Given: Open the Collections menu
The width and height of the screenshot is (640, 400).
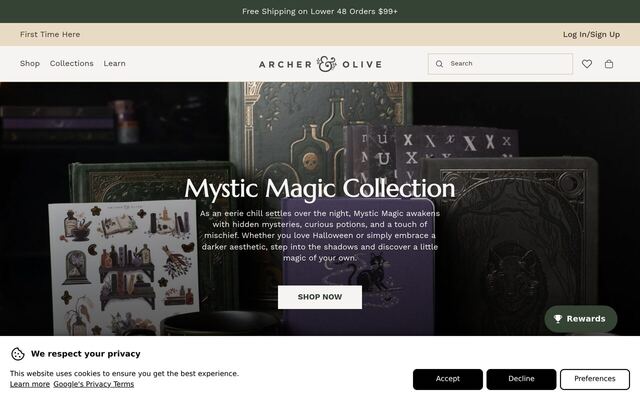Looking at the screenshot, I should click(71, 63).
